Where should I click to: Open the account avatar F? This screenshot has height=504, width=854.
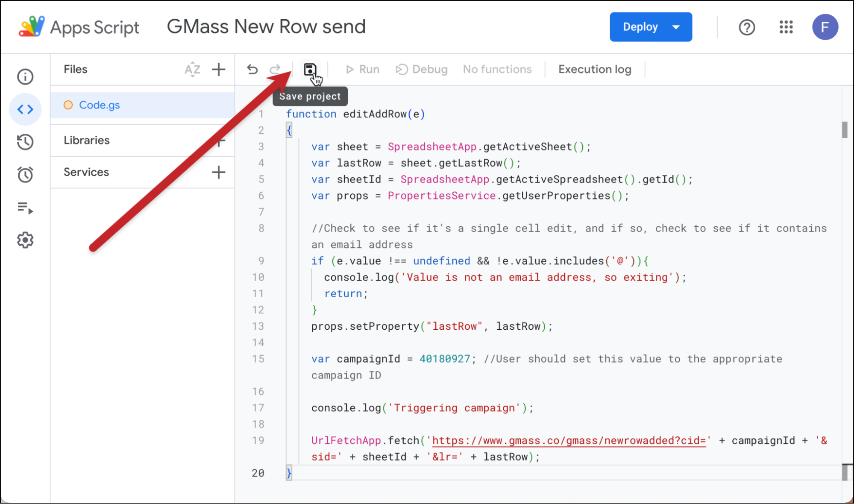[x=825, y=27]
